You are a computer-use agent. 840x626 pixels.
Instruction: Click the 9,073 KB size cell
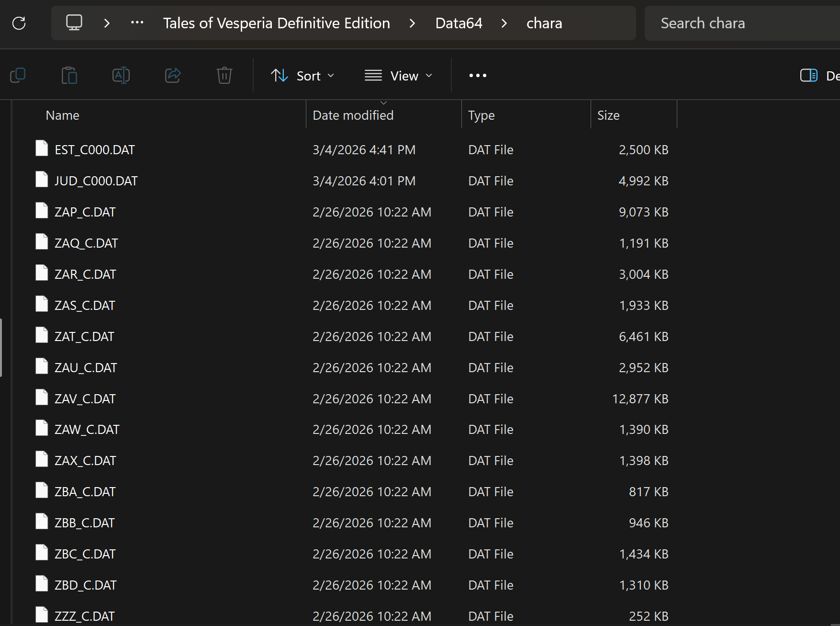pos(643,212)
